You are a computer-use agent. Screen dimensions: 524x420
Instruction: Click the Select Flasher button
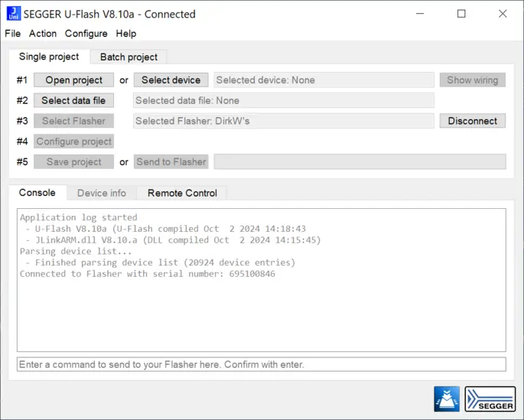(74, 121)
